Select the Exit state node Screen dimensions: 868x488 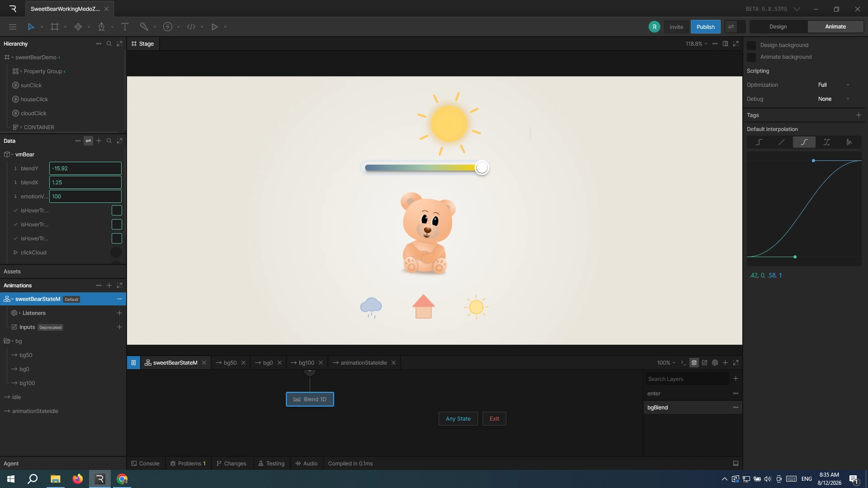tap(494, 419)
